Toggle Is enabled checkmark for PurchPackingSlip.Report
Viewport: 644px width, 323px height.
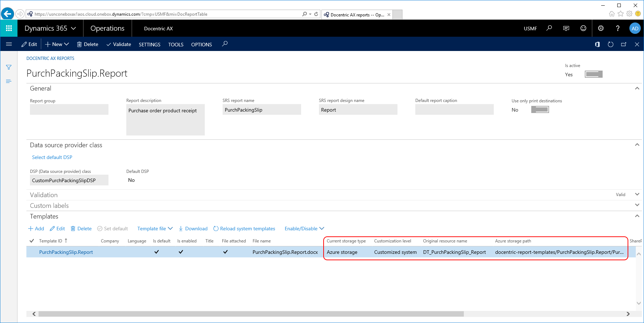(181, 252)
